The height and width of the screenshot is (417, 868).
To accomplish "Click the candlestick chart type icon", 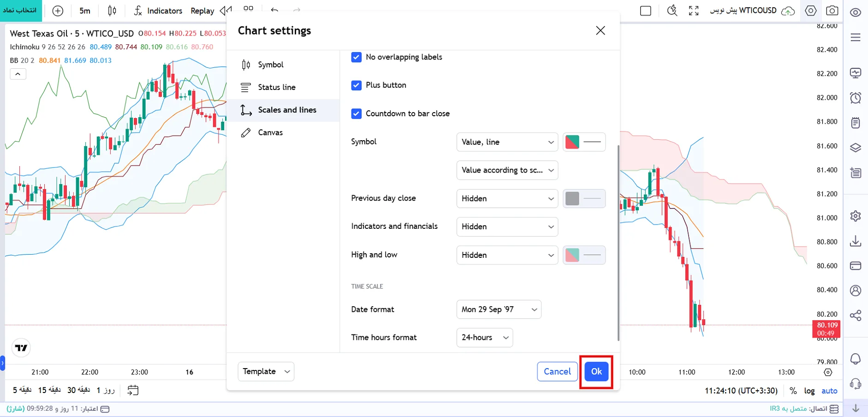I will click(x=112, y=11).
